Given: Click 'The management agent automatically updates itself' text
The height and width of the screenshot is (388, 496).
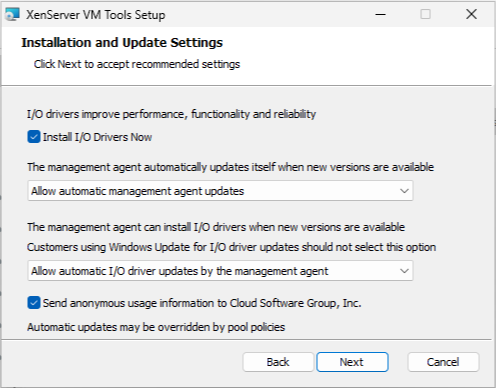Looking at the screenshot, I should (x=230, y=167).
